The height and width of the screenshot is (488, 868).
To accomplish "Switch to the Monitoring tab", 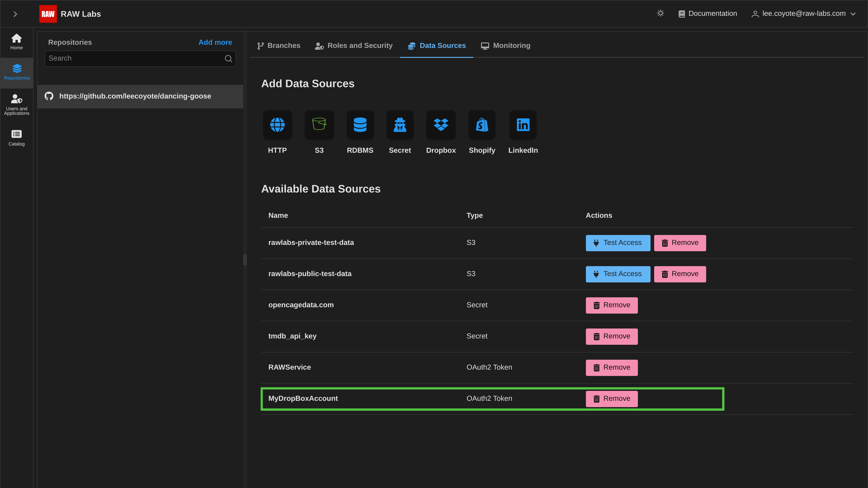I will [x=505, y=46].
